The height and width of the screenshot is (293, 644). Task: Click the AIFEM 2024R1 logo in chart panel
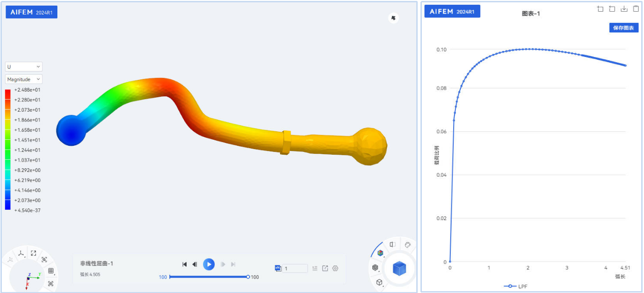[452, 11]
